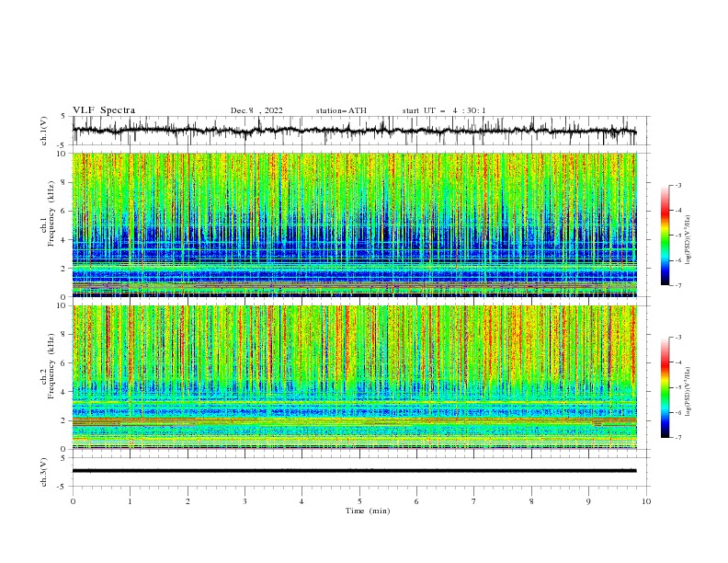Click the "ch.1(V)" axis label
728x563 pixels.
pyautogui.click(x=44, y=131)
